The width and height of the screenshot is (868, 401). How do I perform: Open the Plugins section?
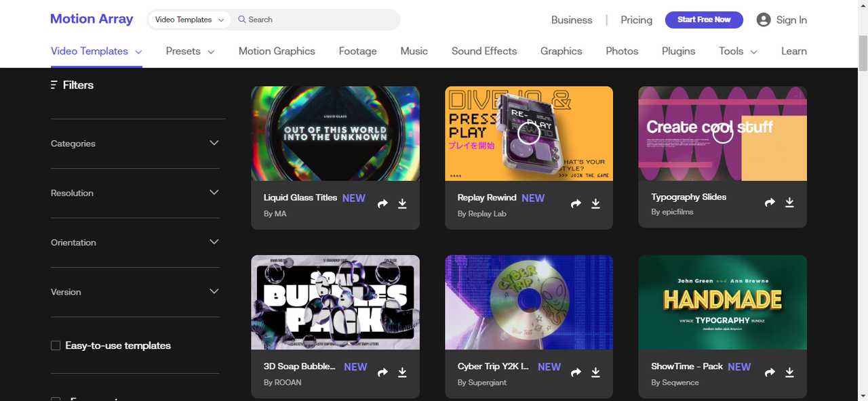(679, 51)
